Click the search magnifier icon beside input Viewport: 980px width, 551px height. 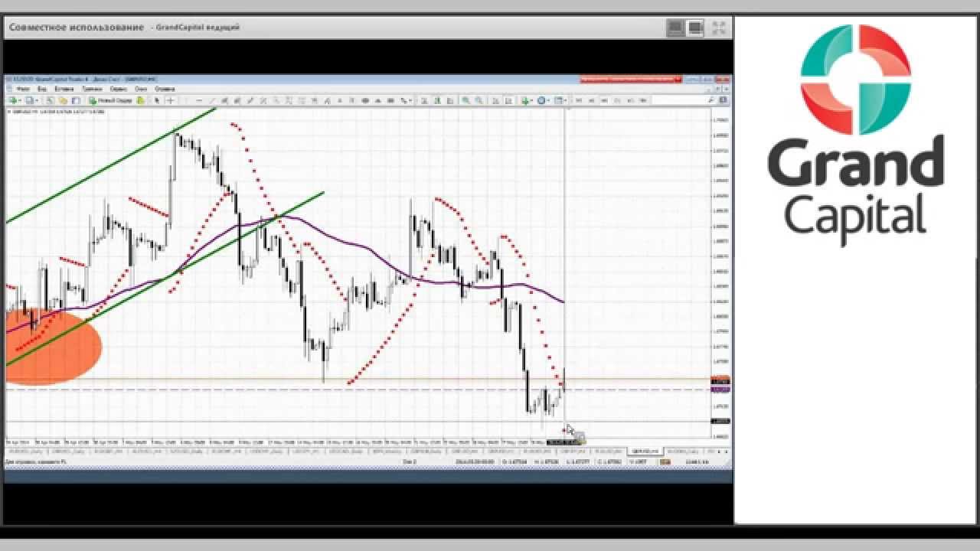[712, 100]
